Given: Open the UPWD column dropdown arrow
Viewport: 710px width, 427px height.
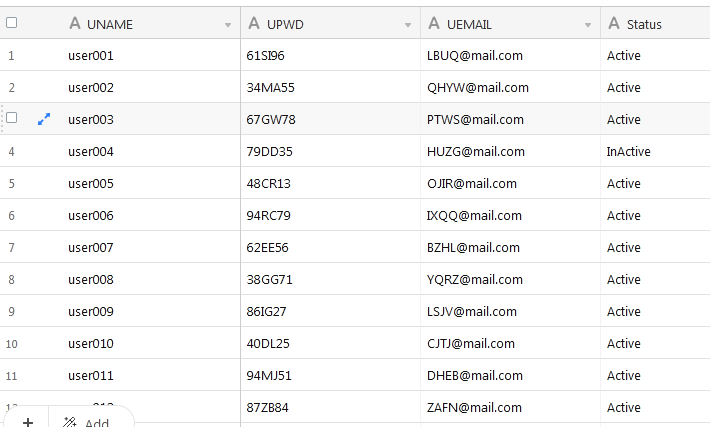Looking at the screenshot, I should point(408,25).
